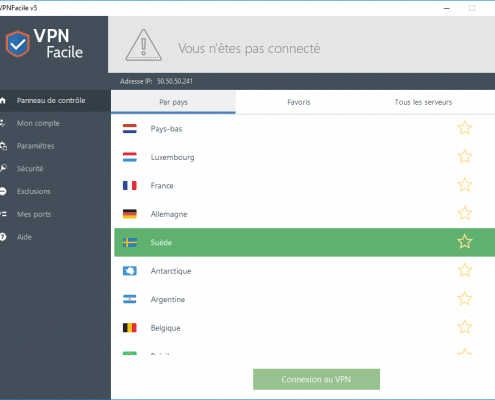Click the no-entry icon beside Exclusions

pyautogui.click(x=3, y=191)
